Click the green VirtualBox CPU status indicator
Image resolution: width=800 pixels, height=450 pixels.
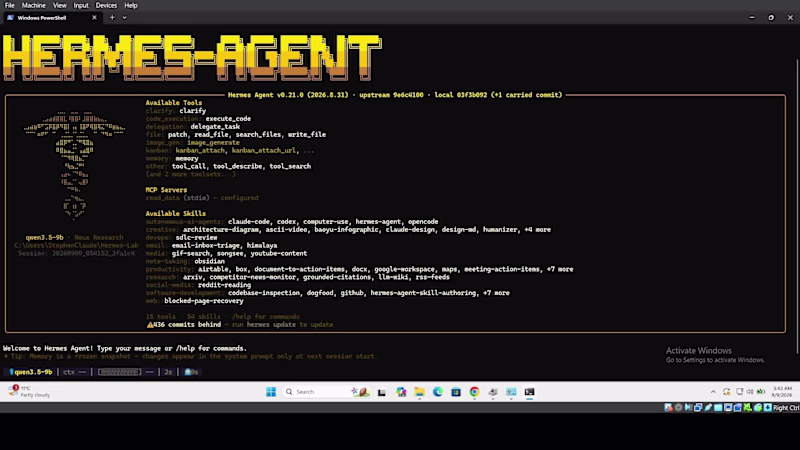747,407
